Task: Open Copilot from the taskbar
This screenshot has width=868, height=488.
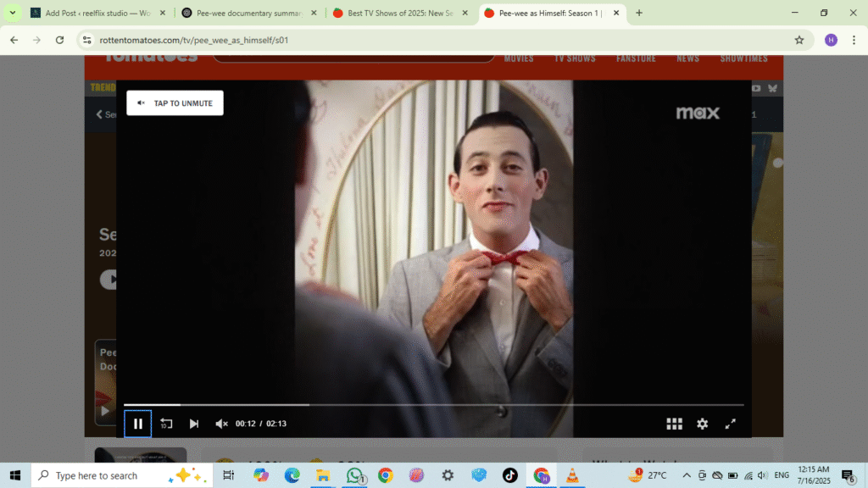Action: point(261,475)
